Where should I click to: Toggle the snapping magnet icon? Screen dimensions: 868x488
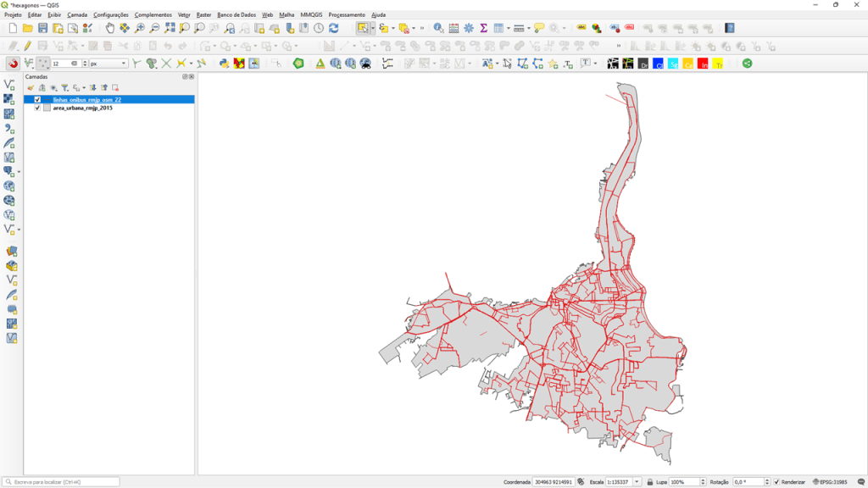pyautogui.click(x=13, y=64)
